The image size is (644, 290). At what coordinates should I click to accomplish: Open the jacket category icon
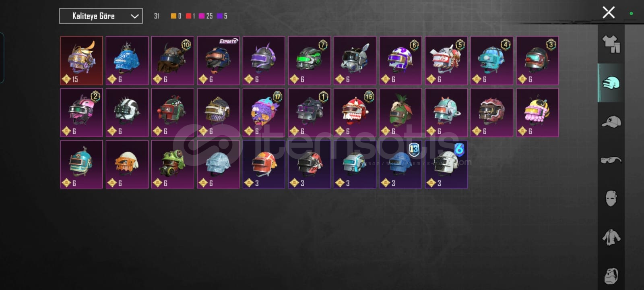tap(611, 237)
